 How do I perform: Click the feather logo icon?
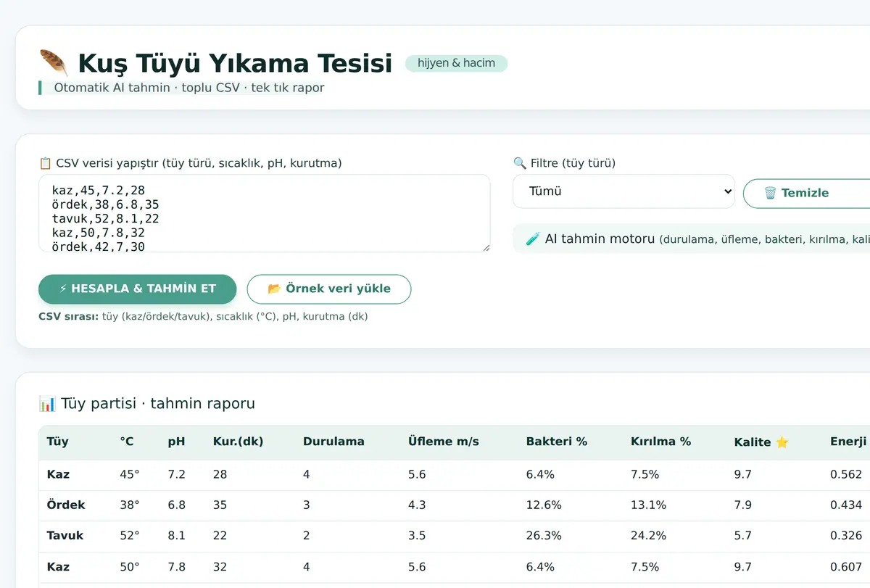54,63
